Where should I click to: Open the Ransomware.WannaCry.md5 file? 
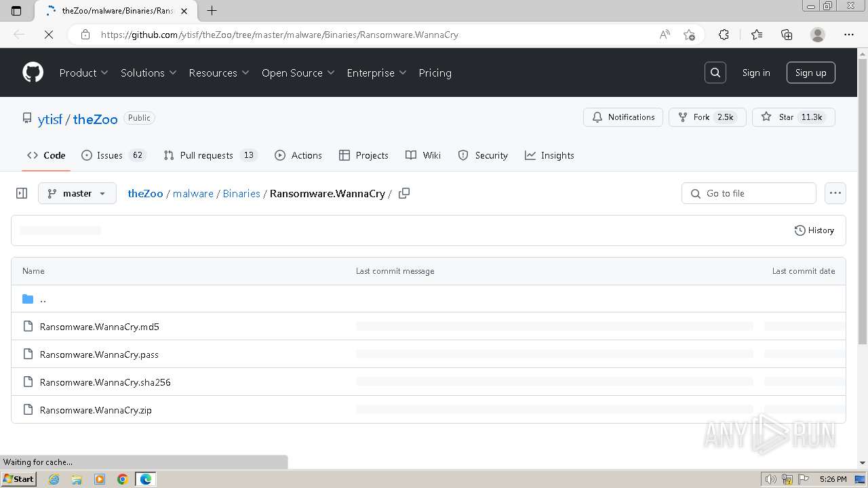click(100, 327)
